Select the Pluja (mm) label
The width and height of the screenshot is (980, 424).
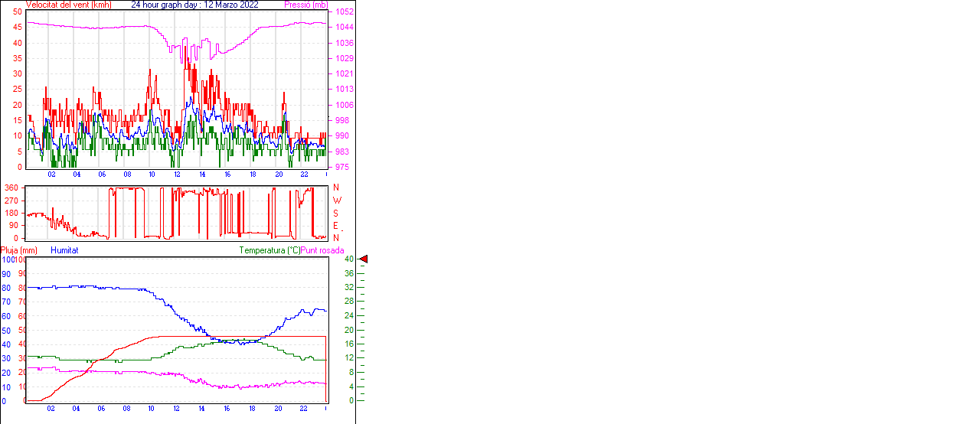click(19, 250)
